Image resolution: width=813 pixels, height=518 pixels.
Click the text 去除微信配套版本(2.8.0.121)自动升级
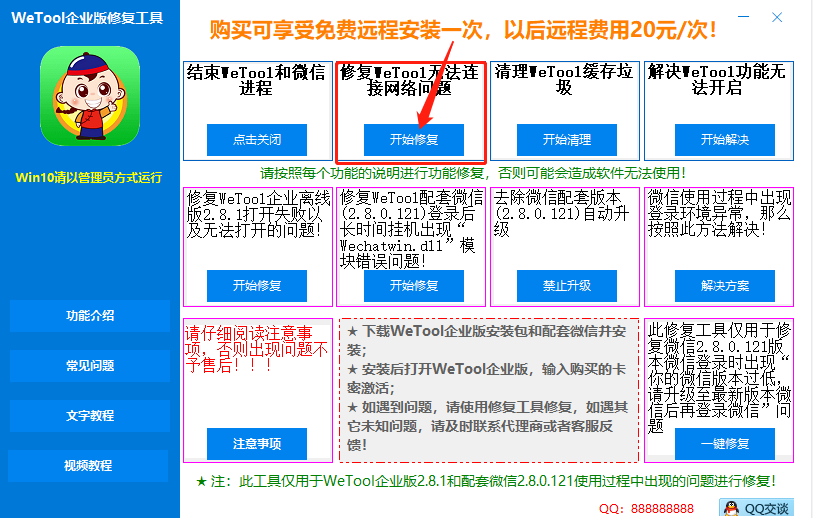[561, 213]
